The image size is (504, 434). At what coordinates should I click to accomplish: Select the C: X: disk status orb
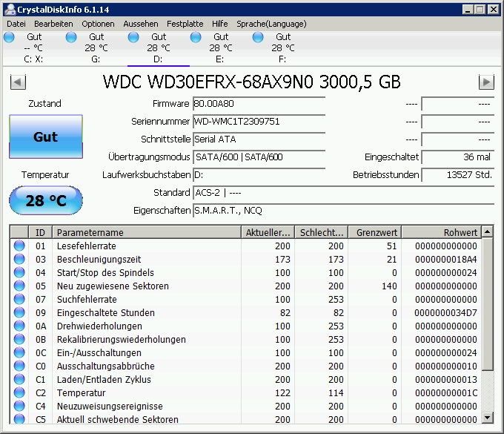coord(9,37)
